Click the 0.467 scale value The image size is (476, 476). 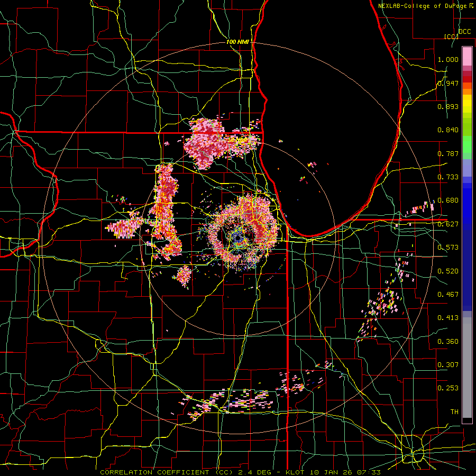(x=448, y=295)
